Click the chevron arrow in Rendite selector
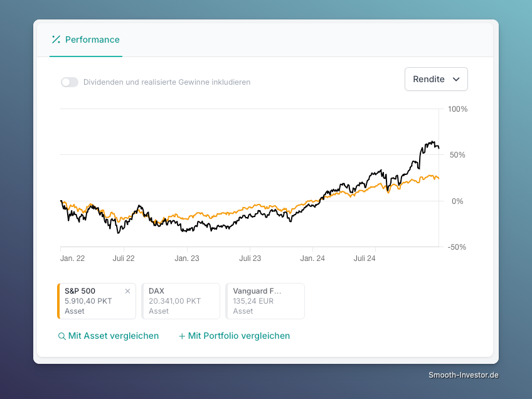Screen dimensions: 532x399 coord(456,80)
